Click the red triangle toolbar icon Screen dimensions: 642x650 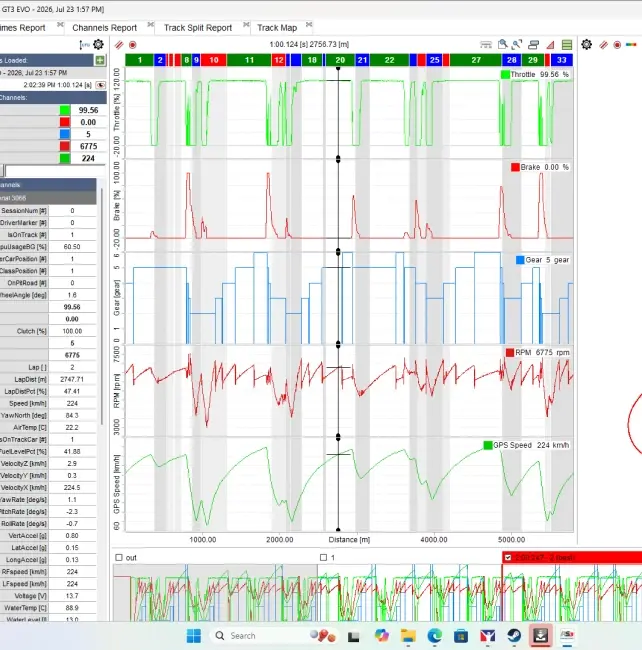coord(550,45)
